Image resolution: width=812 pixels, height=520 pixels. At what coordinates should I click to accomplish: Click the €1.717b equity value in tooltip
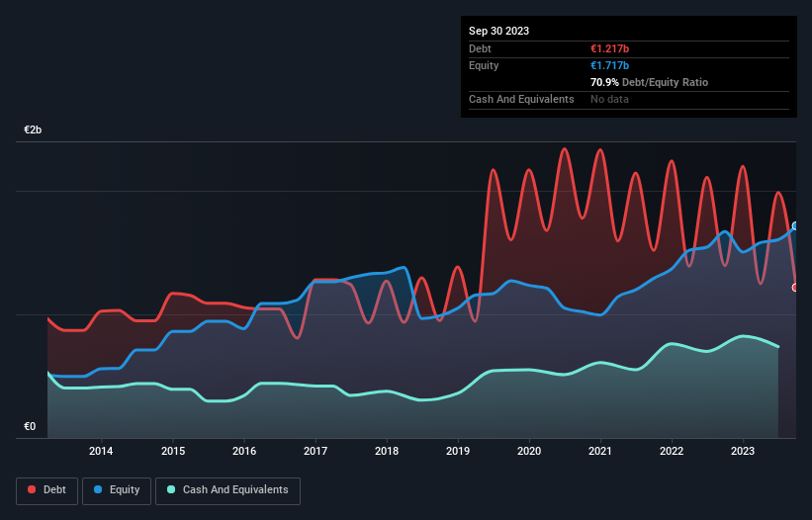pos(609,65)
